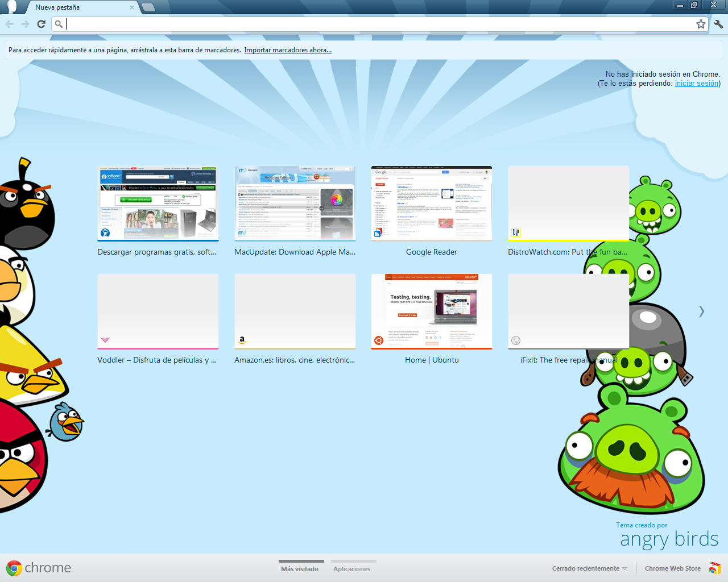Go forward using the forward arrow
The image size is (728, 582).
(x=25, y=24)
